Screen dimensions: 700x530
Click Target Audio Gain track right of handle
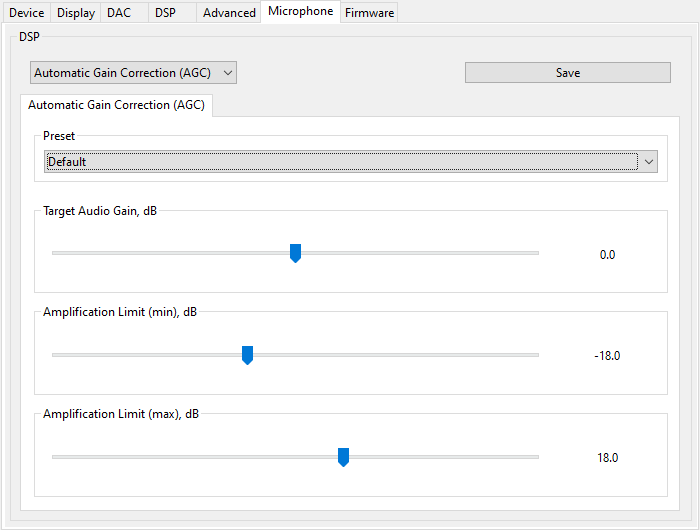pyautogui.click(x=420, y=253)
